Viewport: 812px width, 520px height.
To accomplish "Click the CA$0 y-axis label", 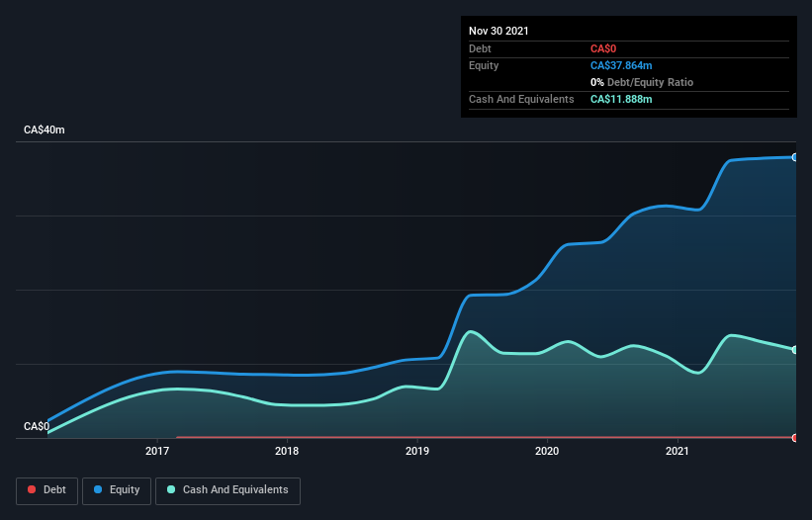I will (37, 426).
